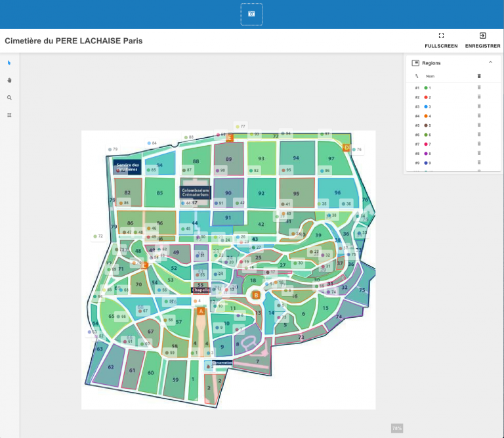Viewport: 504px width, 438px height.
Task: Click the purple color dot of region 8
Action: click(426, 153)
